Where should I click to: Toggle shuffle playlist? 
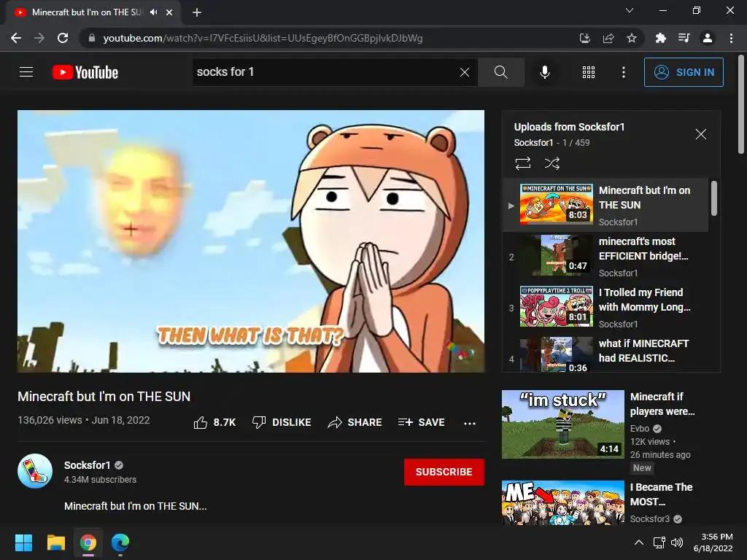(x=551, y=163)
